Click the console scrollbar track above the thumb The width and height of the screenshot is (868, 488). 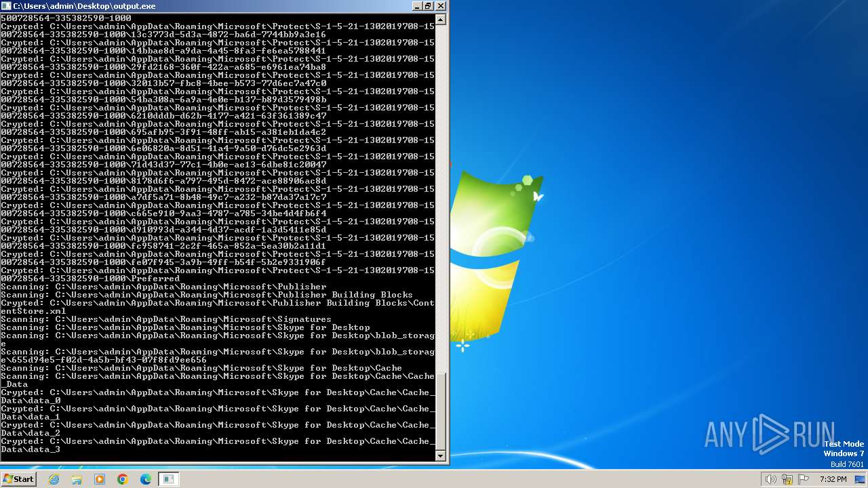tap(441, 198)
